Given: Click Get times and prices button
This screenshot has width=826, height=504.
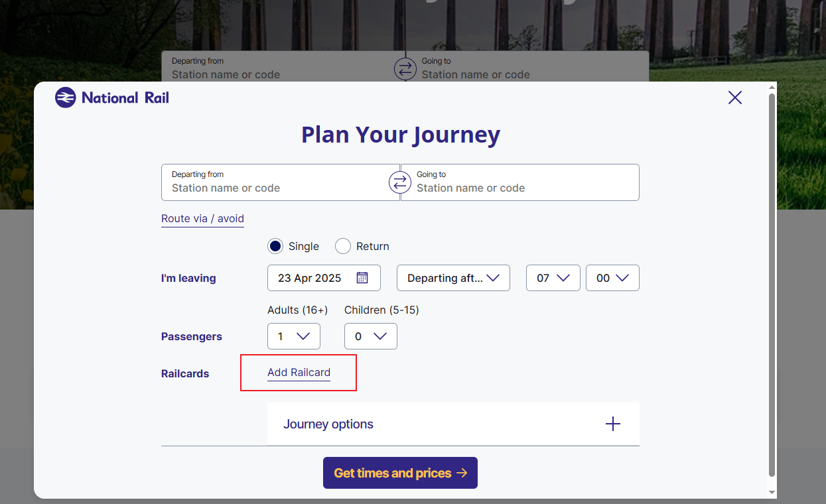Looking at the screenshot, I should [x=400, y=473].
